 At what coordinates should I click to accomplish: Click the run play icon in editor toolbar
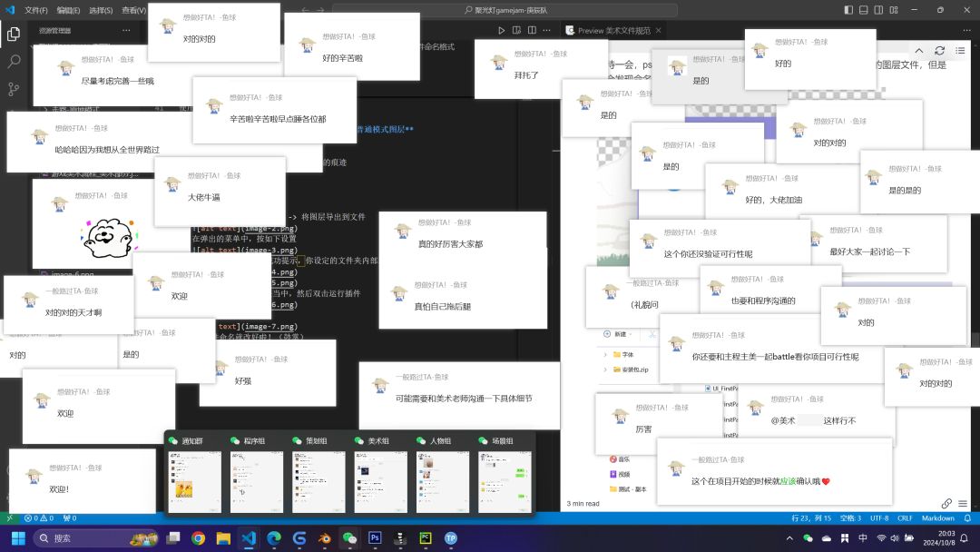click(x=501, y=30)
